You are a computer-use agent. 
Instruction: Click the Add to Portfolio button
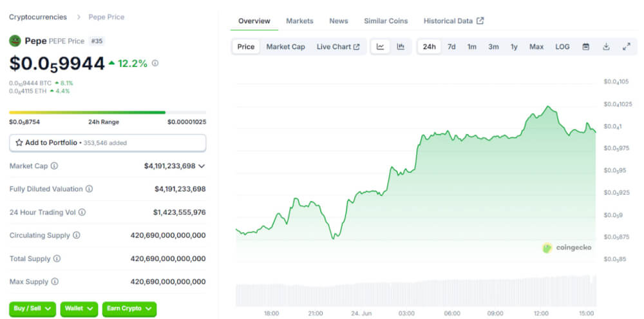pyautogui.click(x=108, y=142)
